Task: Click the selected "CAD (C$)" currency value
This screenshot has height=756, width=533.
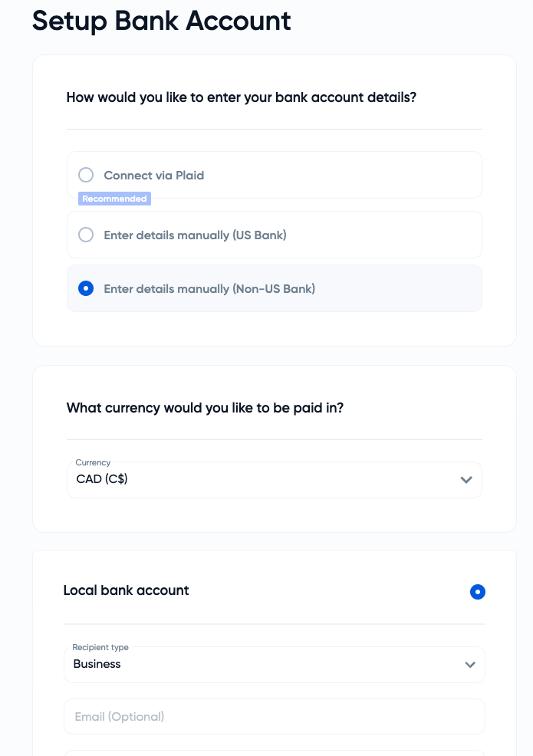Action: 102,480
